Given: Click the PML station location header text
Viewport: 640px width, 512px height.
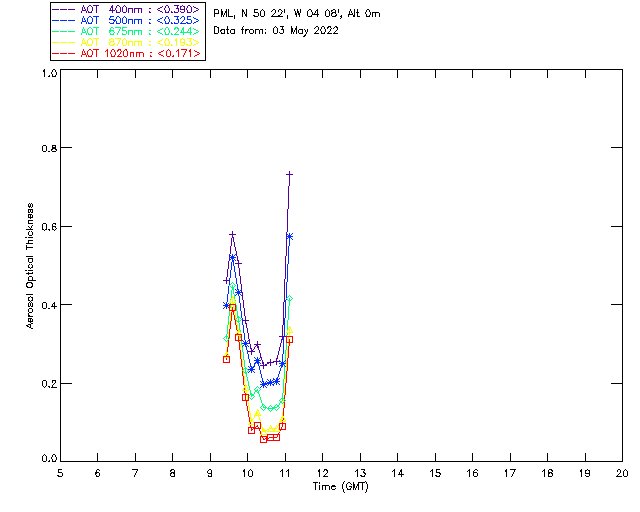Looking at the screenshot, I should (x=297, y=14).
